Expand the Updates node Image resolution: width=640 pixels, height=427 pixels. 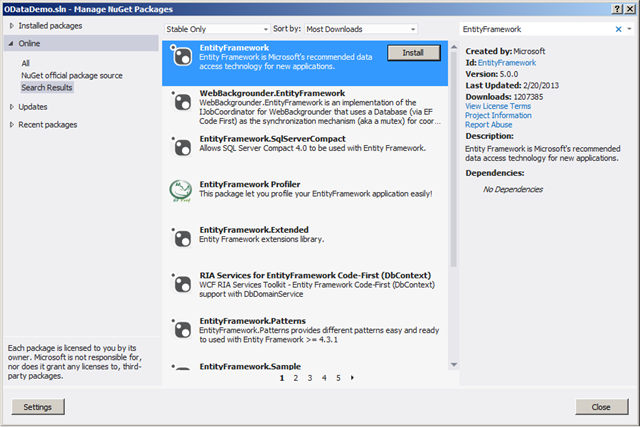[x=11, y=107]
